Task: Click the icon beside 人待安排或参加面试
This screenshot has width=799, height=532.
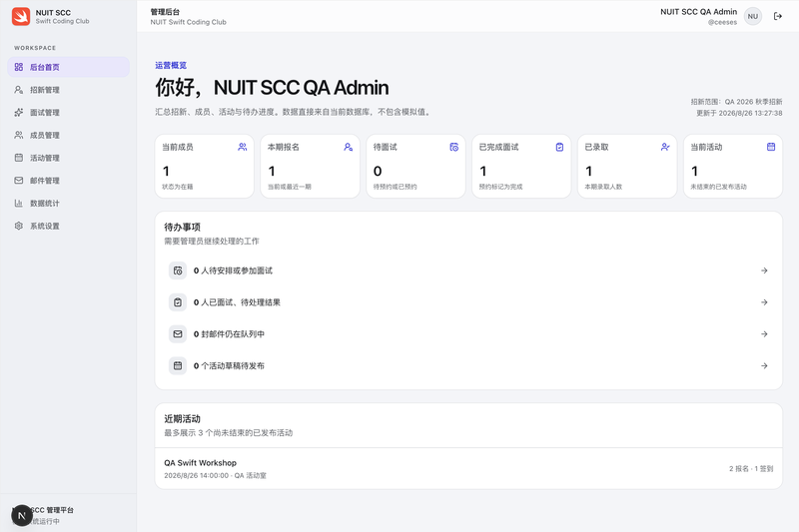Action: tap(178, 270)
